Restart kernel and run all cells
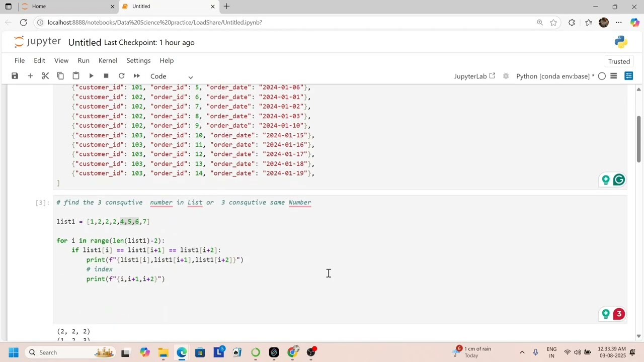Screen dimensions: 644x362 [137, 76]
